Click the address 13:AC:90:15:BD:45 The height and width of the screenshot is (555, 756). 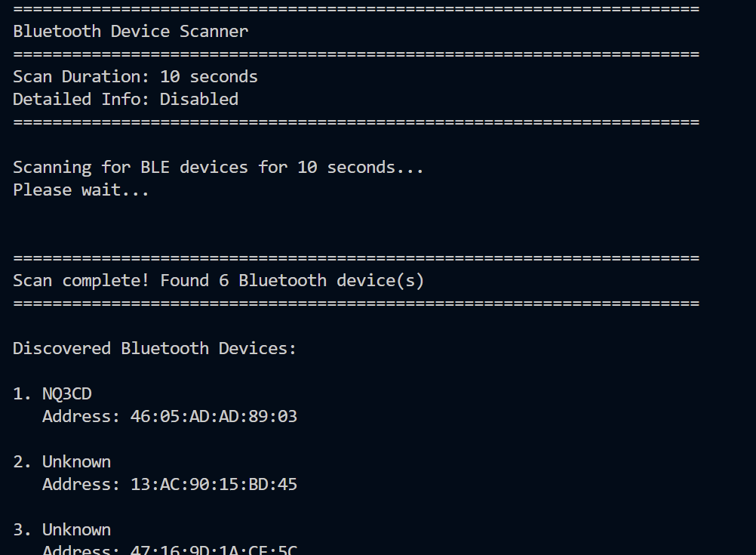(x=214, y=485)
